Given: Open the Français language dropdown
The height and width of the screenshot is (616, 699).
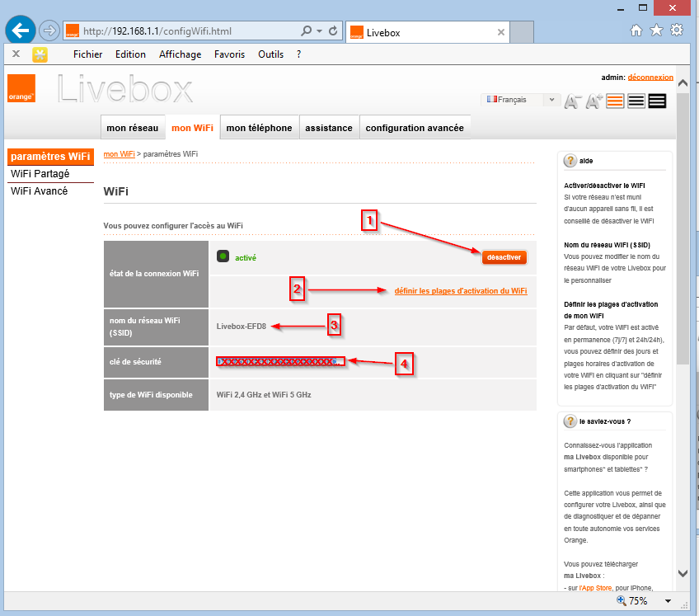Looking at the screenshot, I should (520, 100).
